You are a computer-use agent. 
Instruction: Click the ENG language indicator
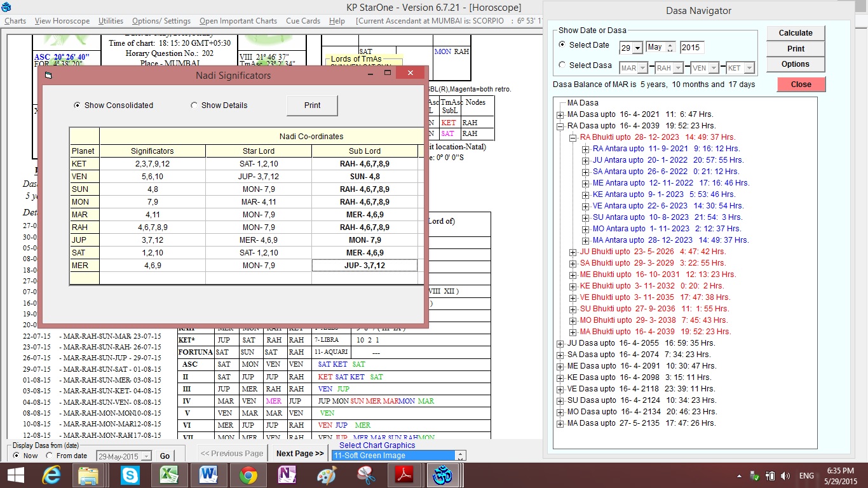pos(806,476)
